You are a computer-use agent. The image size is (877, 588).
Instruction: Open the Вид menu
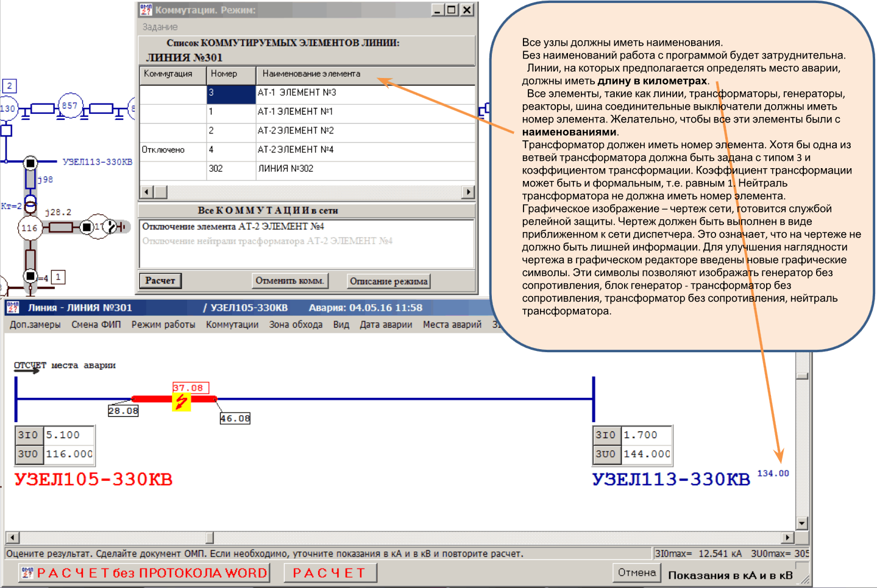tap(341, 325)
